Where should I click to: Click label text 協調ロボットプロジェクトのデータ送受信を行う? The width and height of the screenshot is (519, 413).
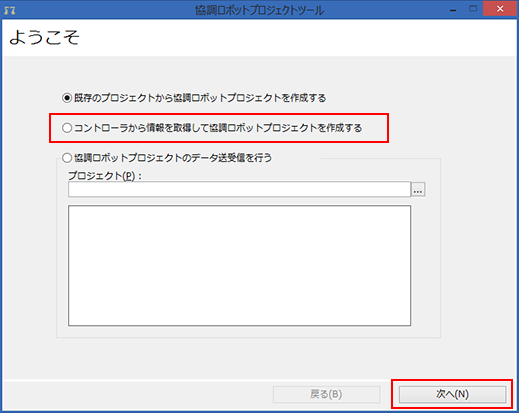(173, 158)
